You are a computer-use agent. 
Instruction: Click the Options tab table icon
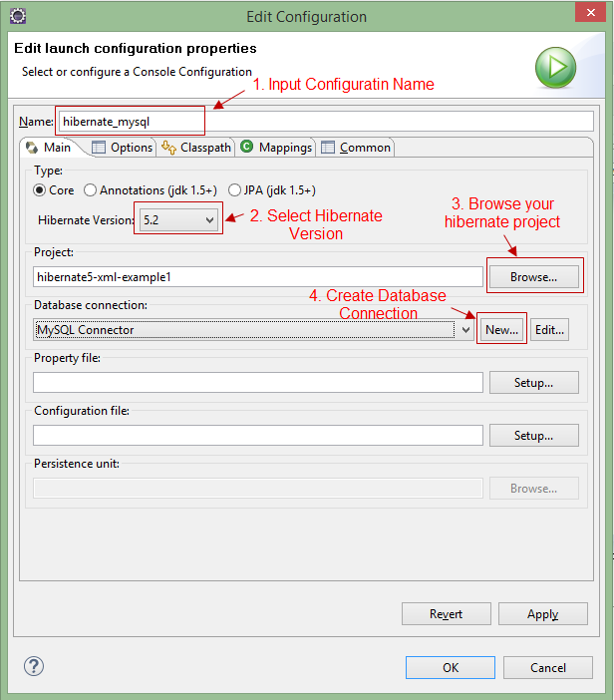[99, 148]
